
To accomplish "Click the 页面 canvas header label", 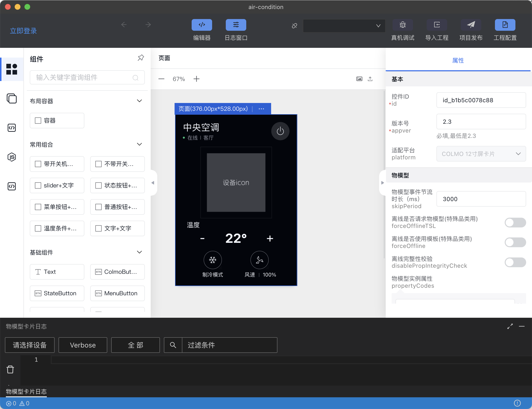I will [x=164, y=58].
